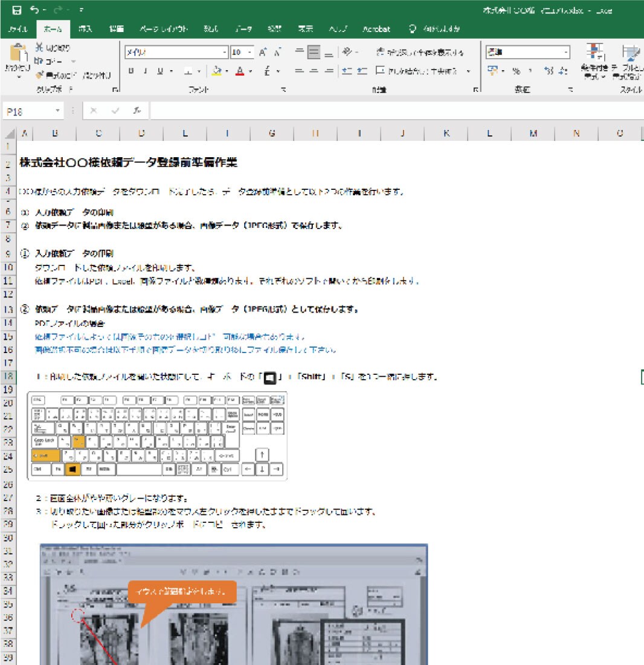Screen dimensions: 644x665
Task: Switch to the Acrobat tab
Action: [x=376, y=29]
